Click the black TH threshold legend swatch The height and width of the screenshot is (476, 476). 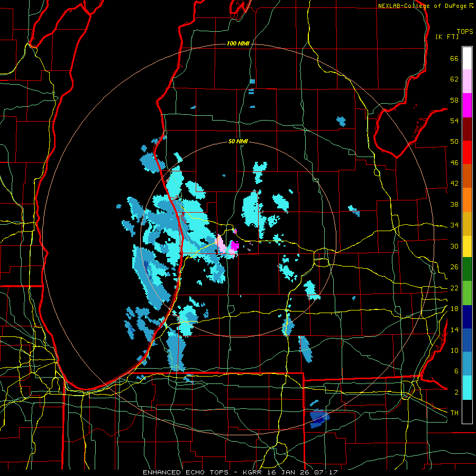[467, 411]
